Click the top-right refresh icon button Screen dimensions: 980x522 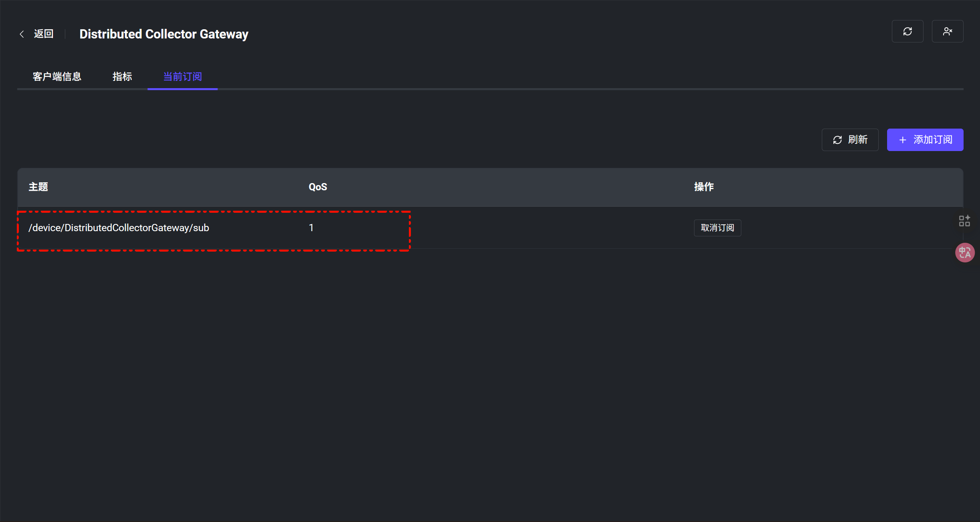[908, 31]
